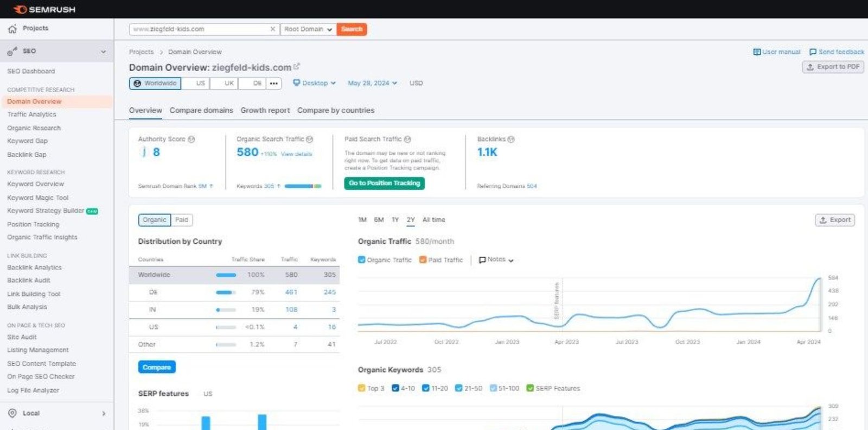Click Authority Score info icon
Screen dimensions: 868x430
191,140
